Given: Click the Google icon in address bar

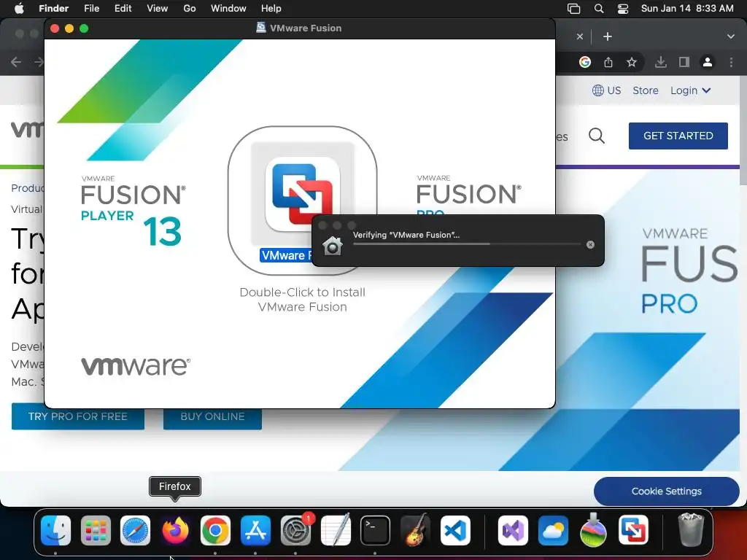Looking at the screenshot, I should 585,62.
